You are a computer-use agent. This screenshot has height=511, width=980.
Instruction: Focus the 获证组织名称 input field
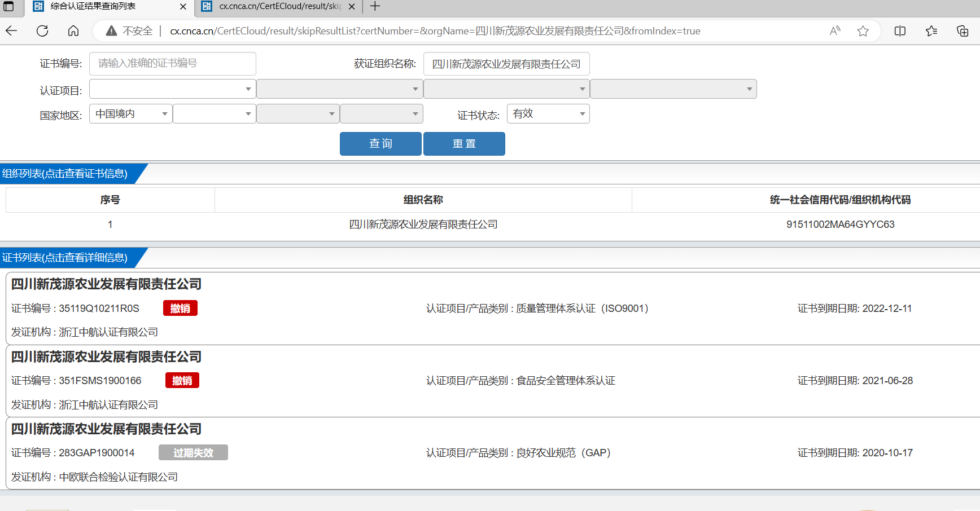[x=506, y=64]
